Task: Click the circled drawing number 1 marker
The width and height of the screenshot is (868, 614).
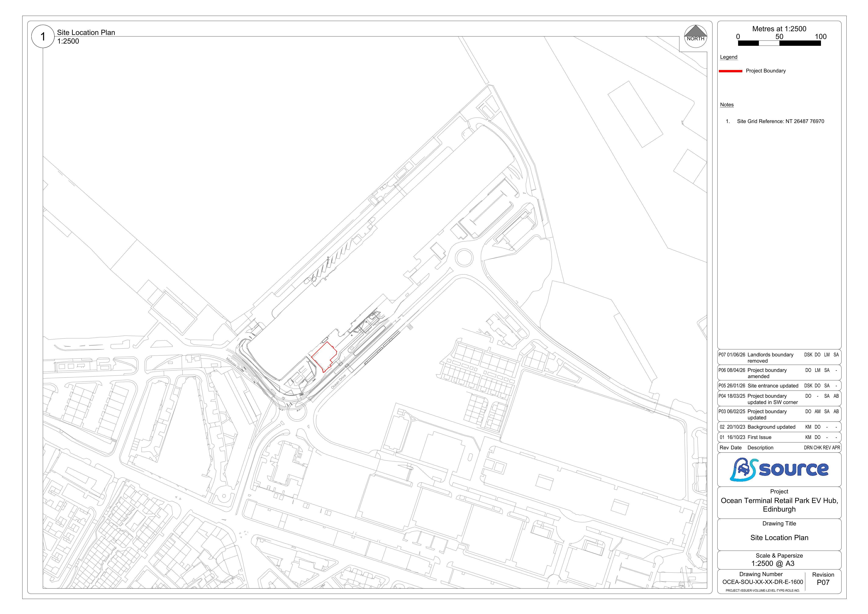Action: coord(43,37)
